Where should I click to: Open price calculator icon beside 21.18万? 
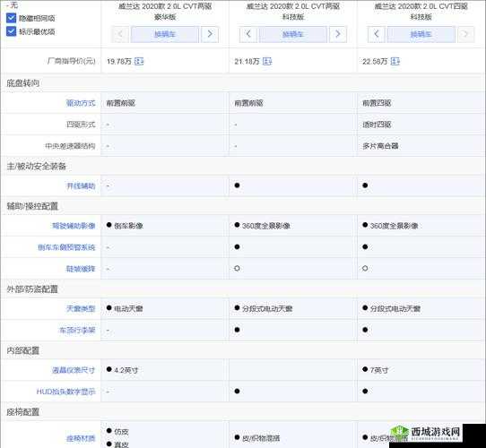(267, 61)
